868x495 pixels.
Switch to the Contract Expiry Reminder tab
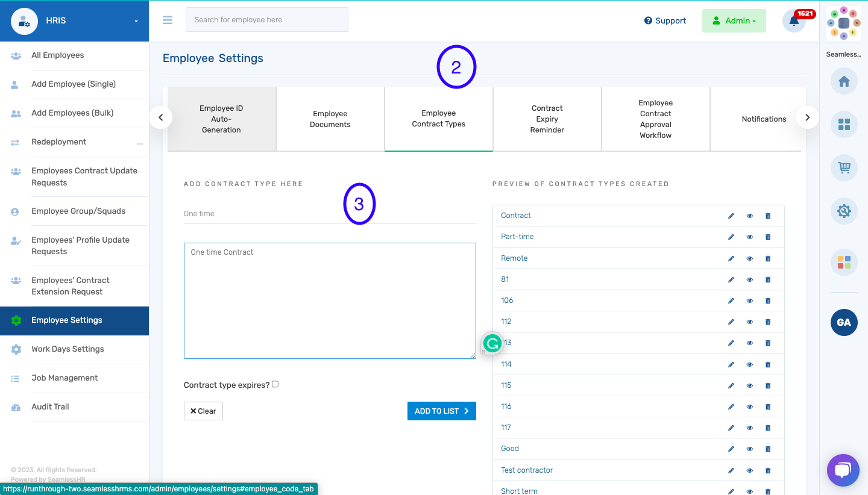click(547, 118)
